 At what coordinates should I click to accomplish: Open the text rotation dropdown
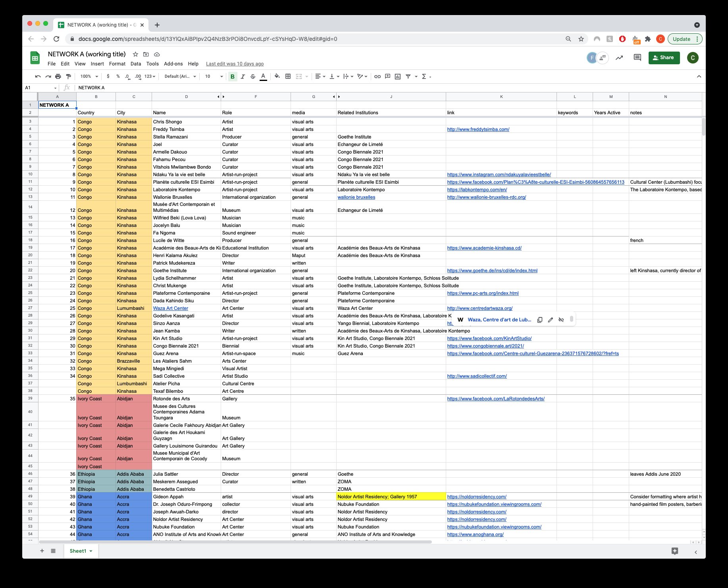(x=362, y=77)
